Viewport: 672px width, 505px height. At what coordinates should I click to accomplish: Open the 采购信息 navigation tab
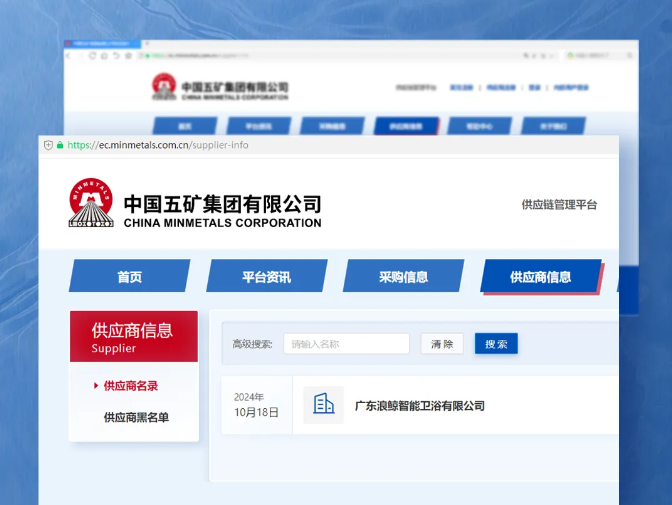[403, 277]
